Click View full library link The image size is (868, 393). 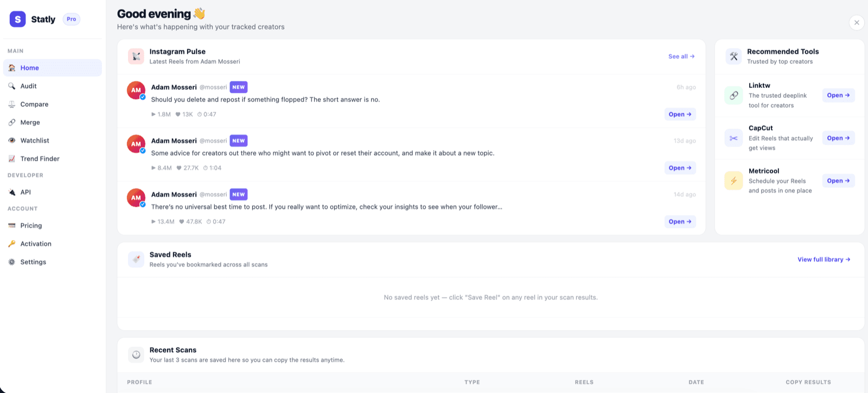[x=824, y=259]
